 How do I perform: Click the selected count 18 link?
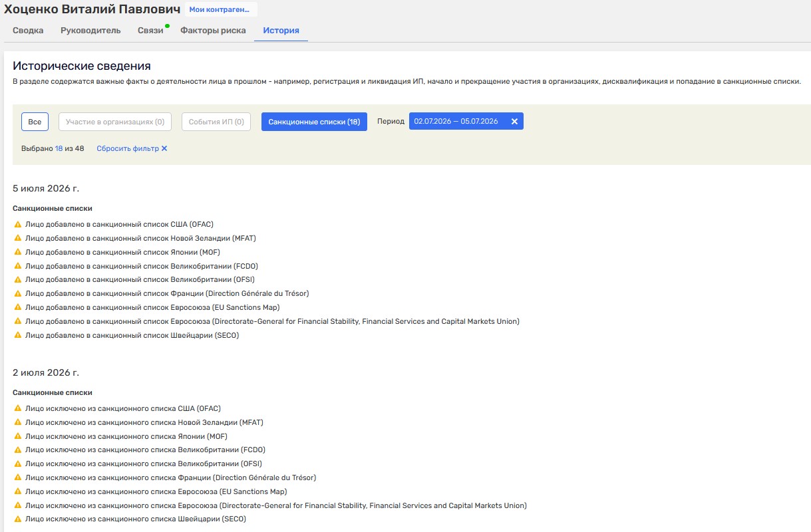59,149
